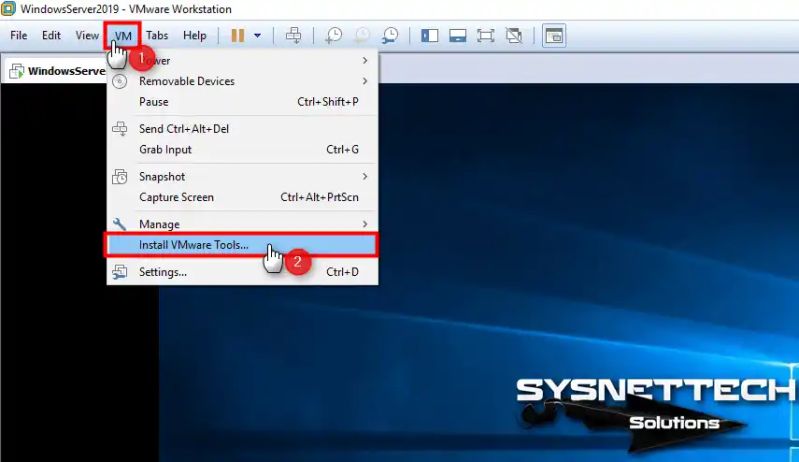The image size is (799, 462).
Task: Expand the Removable Devices submenu
Action: click(x=243, y=81)
